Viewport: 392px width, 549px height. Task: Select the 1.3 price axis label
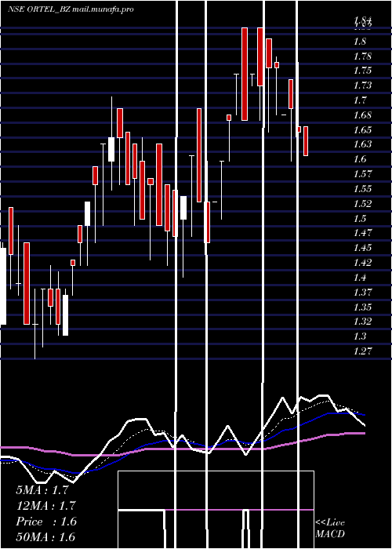[360, 336]
